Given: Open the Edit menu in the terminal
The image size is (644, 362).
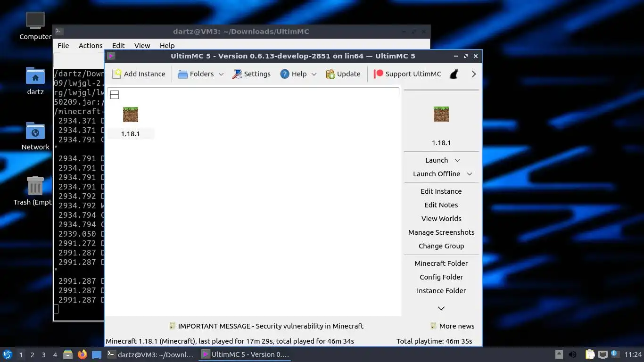Looking at the screenshot, I should coord(118,46).
